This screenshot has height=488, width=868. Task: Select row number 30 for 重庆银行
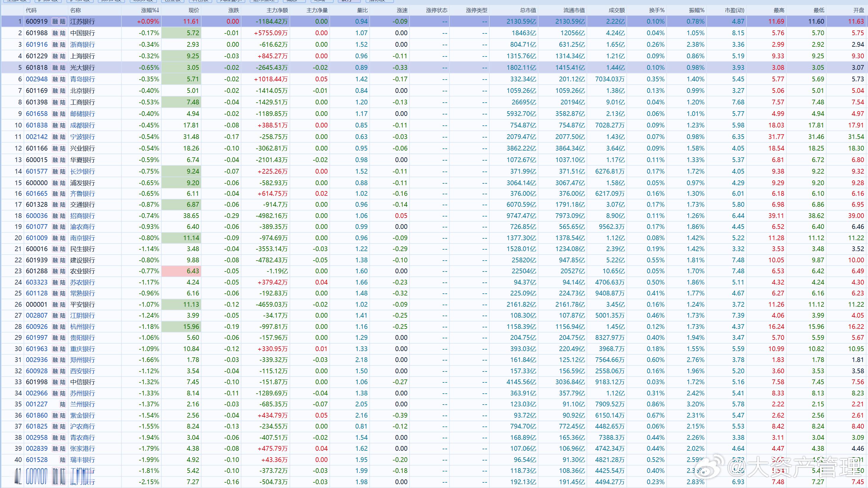[x=18, y=349]
